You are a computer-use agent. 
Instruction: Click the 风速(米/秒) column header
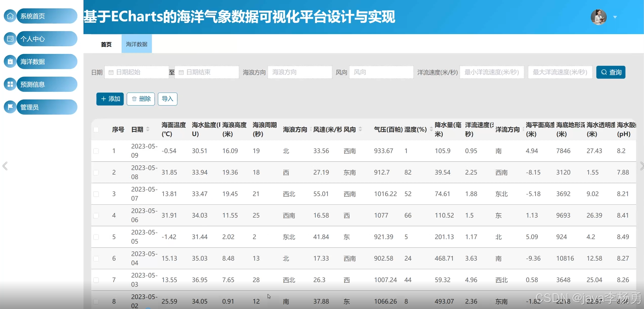click(x=328, y=130)
